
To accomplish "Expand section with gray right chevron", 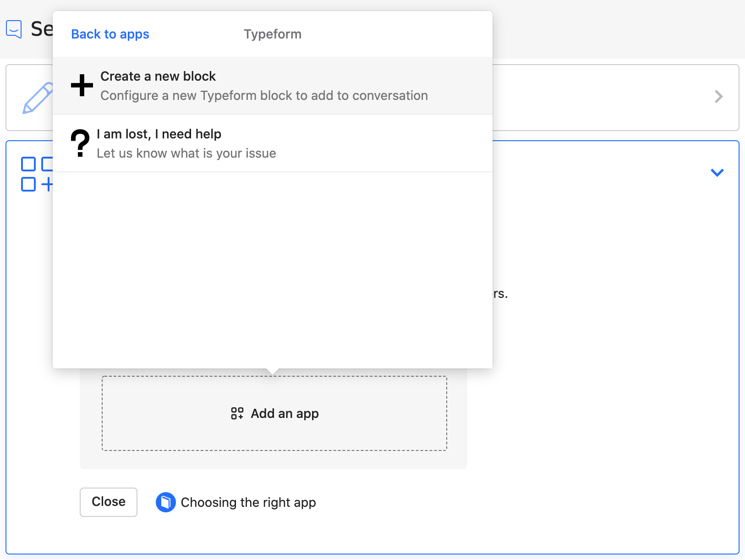I will tap(718, 97).
